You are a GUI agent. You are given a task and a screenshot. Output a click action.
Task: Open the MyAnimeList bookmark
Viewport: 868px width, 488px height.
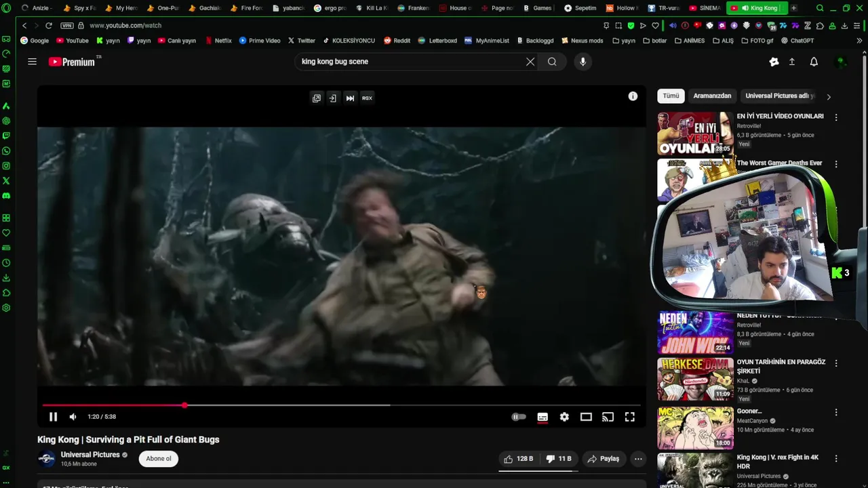point(486,41)
